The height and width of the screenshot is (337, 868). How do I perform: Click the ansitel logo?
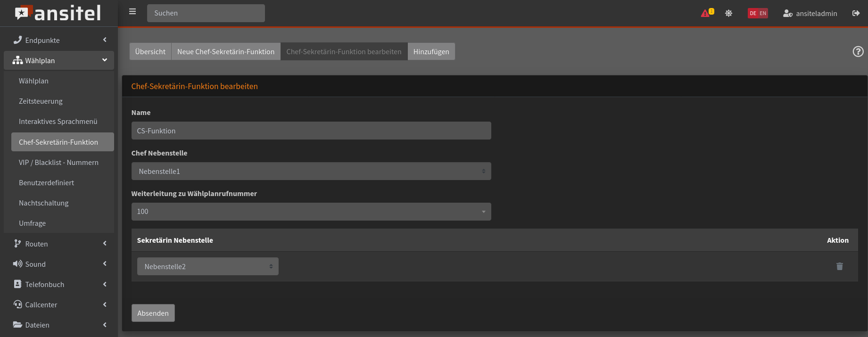pyautogui.click(x=58, y=13)
